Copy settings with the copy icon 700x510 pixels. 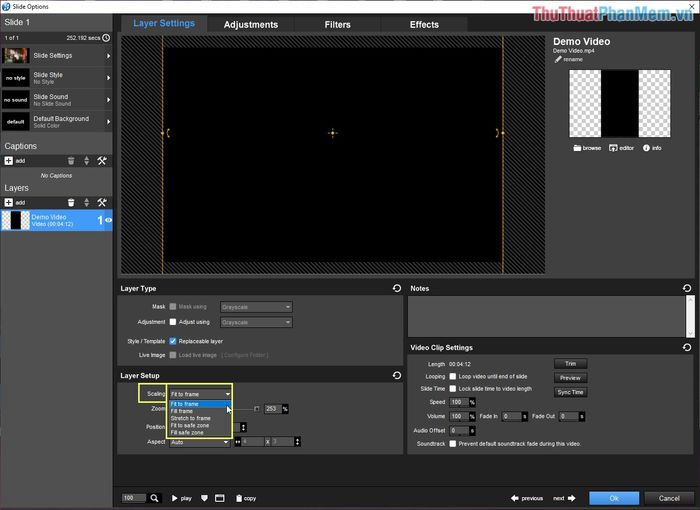coord(246,498)
